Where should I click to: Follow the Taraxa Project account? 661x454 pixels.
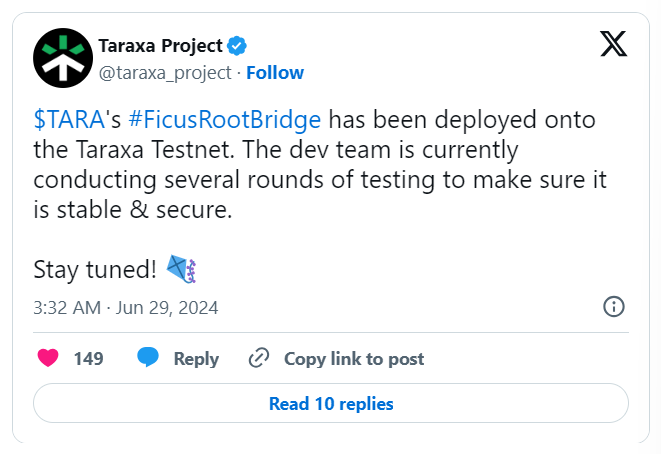(x=275, y=73)
